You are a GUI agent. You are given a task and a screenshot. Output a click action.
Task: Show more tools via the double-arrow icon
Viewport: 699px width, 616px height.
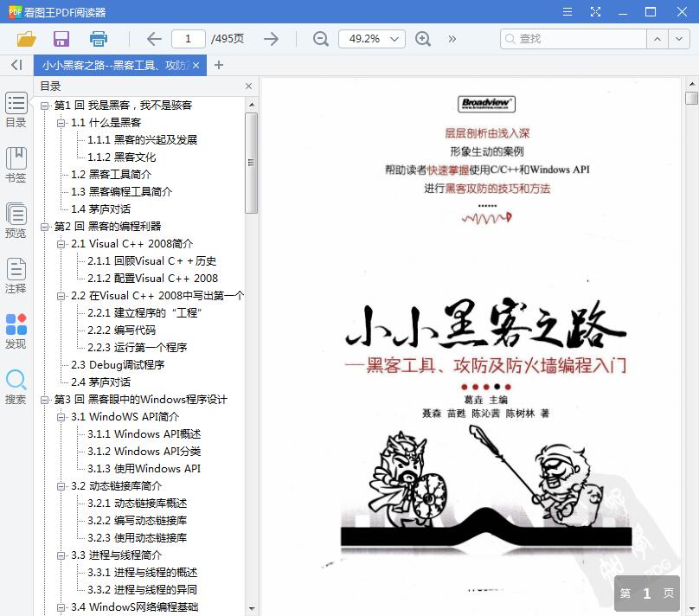pyautogui.click(x=452, y=38)
